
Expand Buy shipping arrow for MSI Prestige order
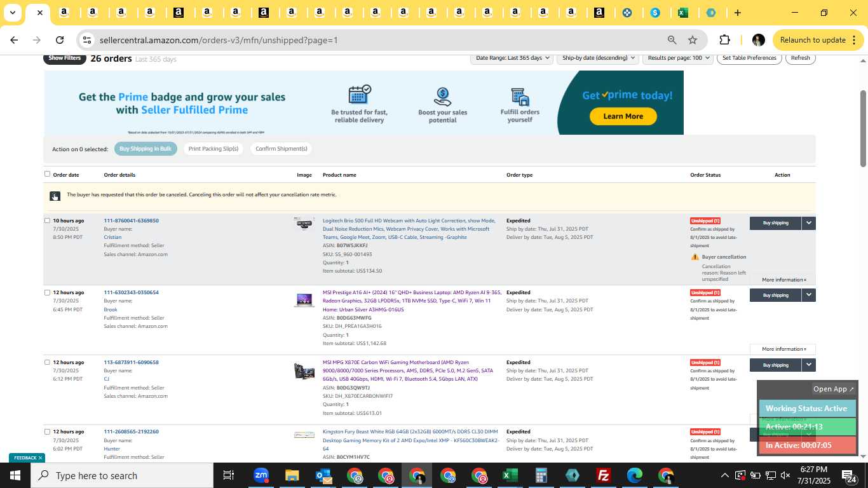click(808, 295)
